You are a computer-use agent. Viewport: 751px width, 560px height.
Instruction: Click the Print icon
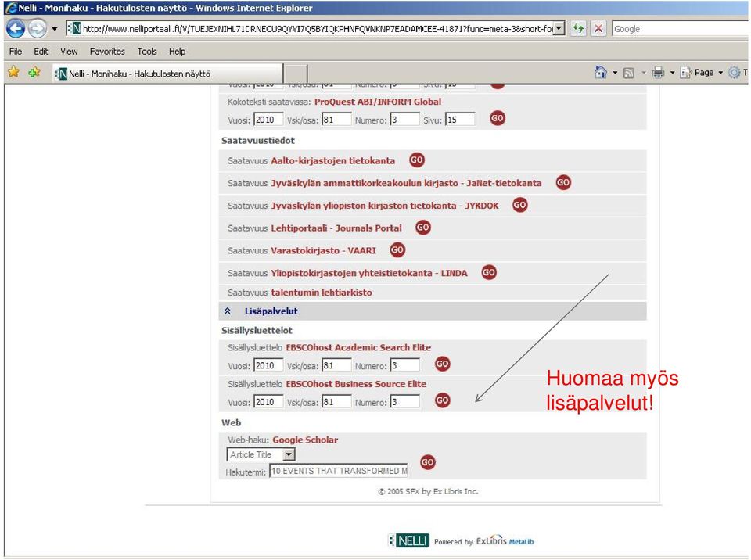tap(659, 72)
